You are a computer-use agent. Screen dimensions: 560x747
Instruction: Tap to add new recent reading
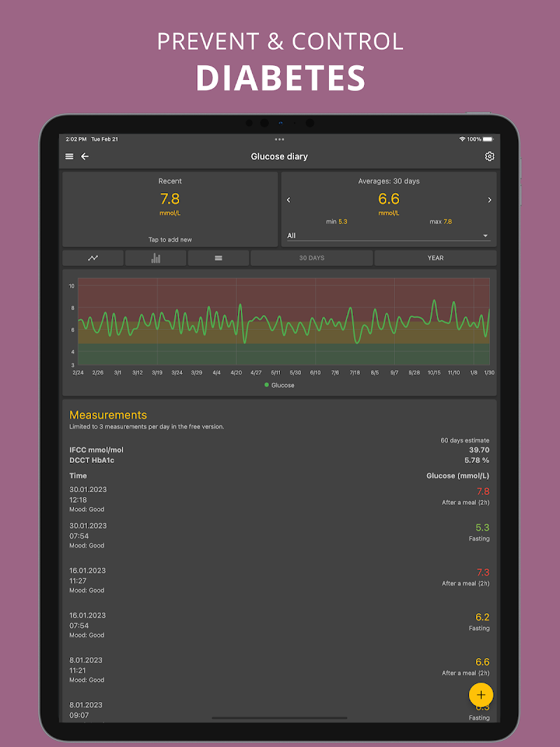point(170,239)
